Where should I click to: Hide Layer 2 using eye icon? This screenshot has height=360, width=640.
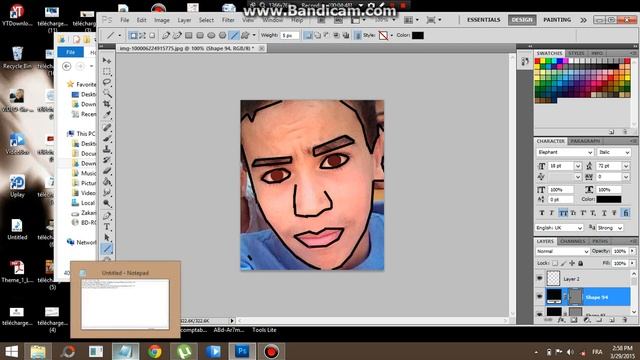point(540,278)
